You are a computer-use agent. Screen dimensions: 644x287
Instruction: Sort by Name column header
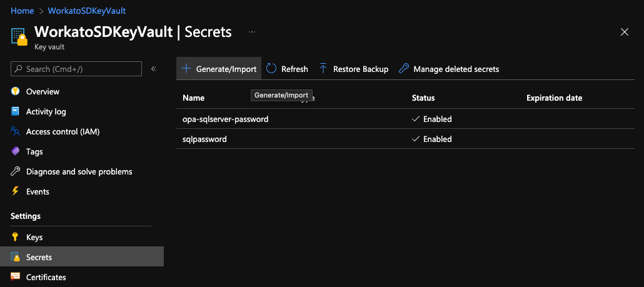pyautogui.click(x=193, y=98)
